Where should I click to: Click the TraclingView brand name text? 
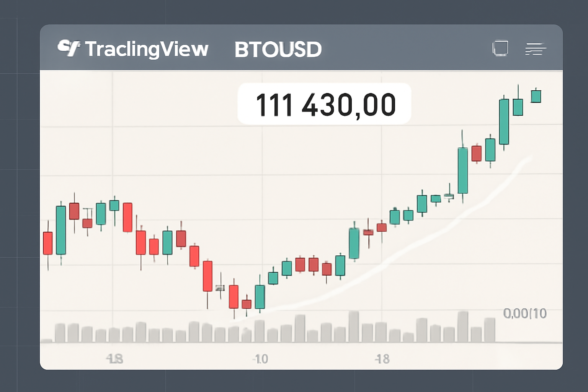[x=147, y=49]
